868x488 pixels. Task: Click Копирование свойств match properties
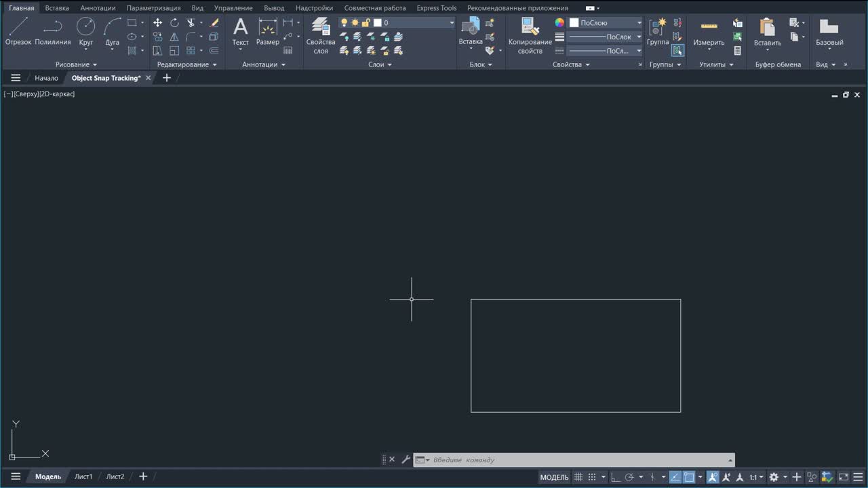pos(530,36)
